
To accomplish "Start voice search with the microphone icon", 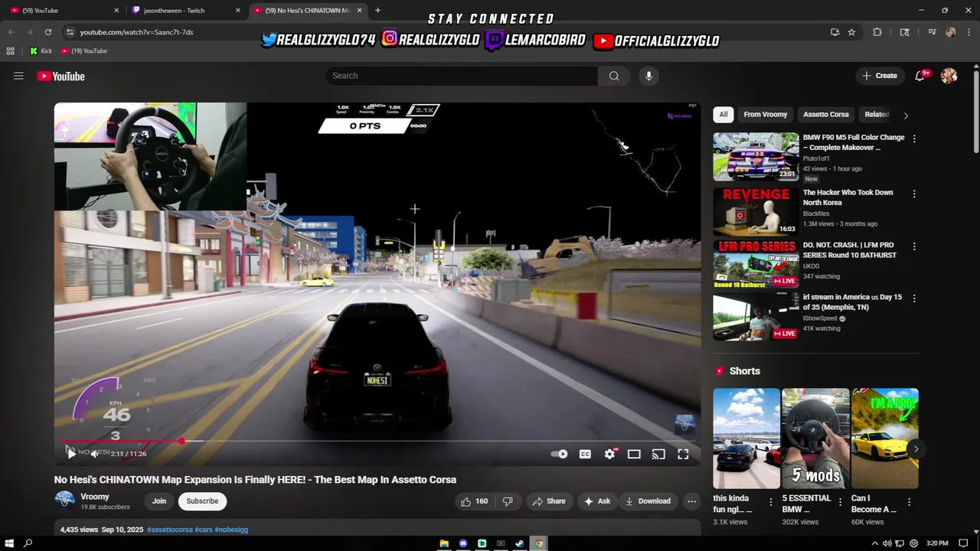I will point(648,76).
